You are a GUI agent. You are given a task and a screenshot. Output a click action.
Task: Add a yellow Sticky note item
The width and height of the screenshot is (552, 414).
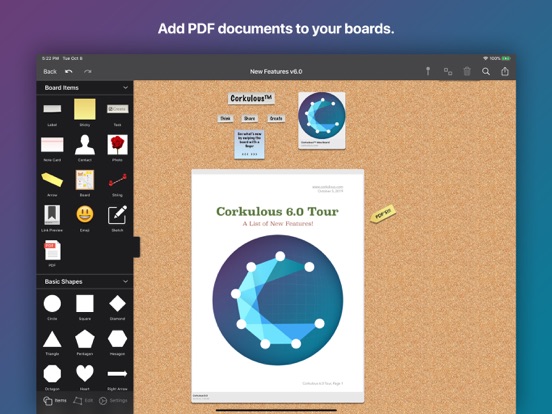coord(84,109)
